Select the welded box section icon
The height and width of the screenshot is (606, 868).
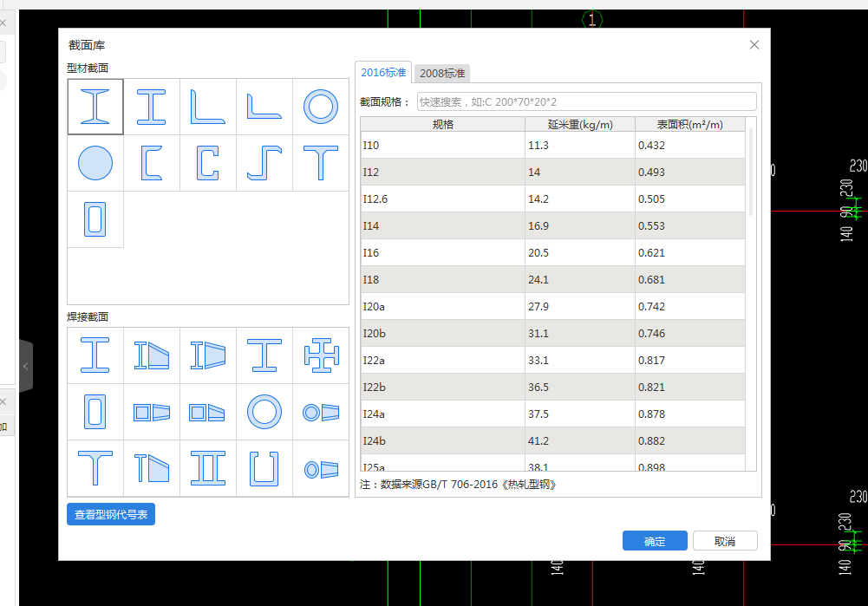(95, 412)
